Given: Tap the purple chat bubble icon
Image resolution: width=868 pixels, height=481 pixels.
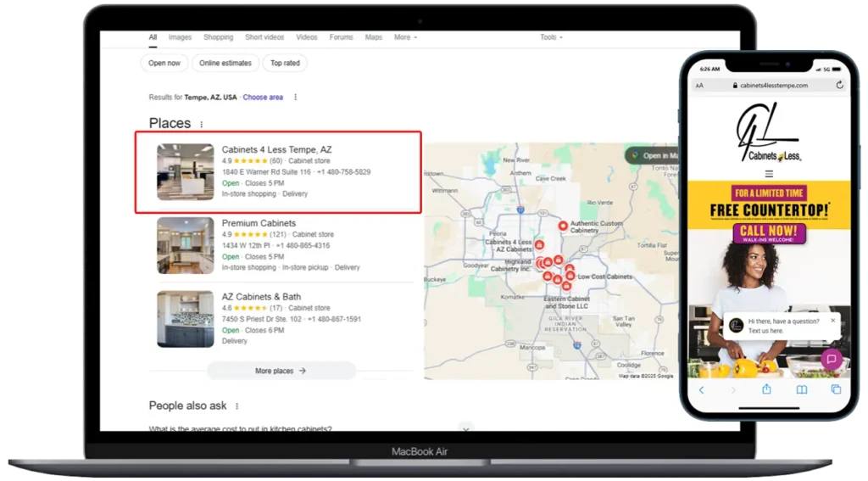Looking at the screenshot, I should coord(832,359).
